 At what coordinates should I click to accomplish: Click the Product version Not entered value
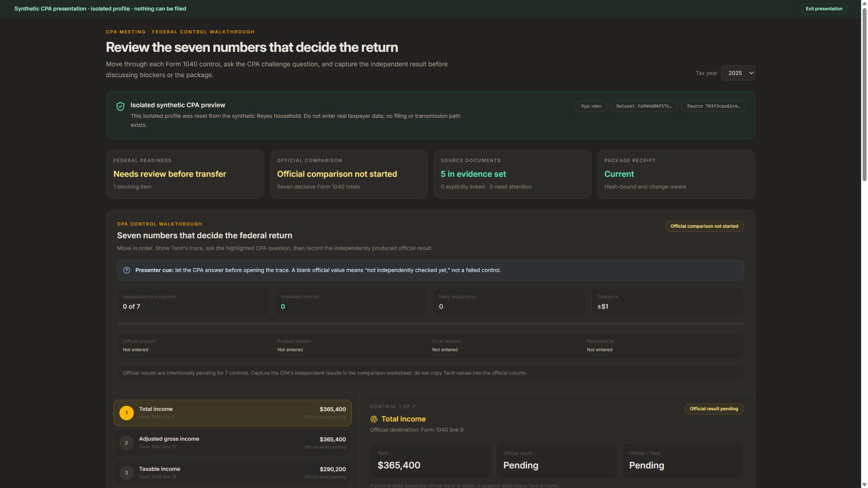[x=290, y=350]
